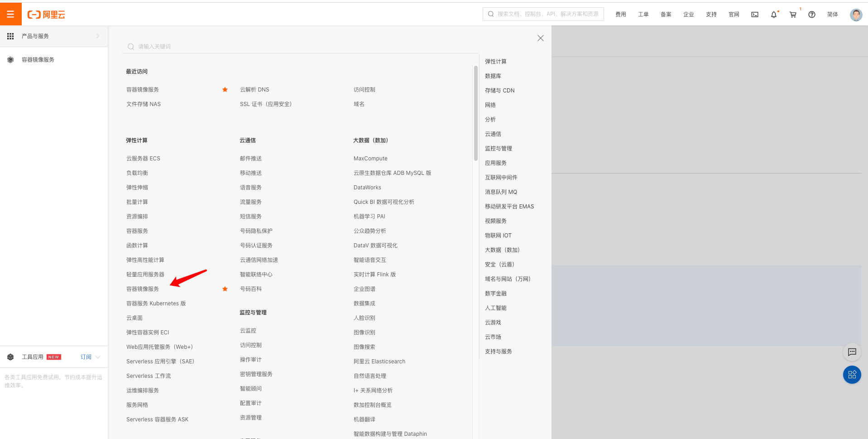Jump to 人工智能 category
868x439 pixels.
click(496, 308)
